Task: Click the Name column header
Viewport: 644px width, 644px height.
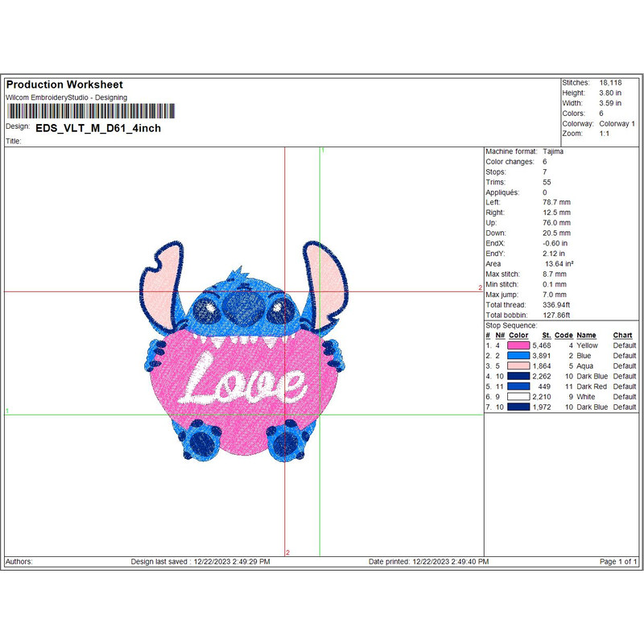Action: pos(586,336)
